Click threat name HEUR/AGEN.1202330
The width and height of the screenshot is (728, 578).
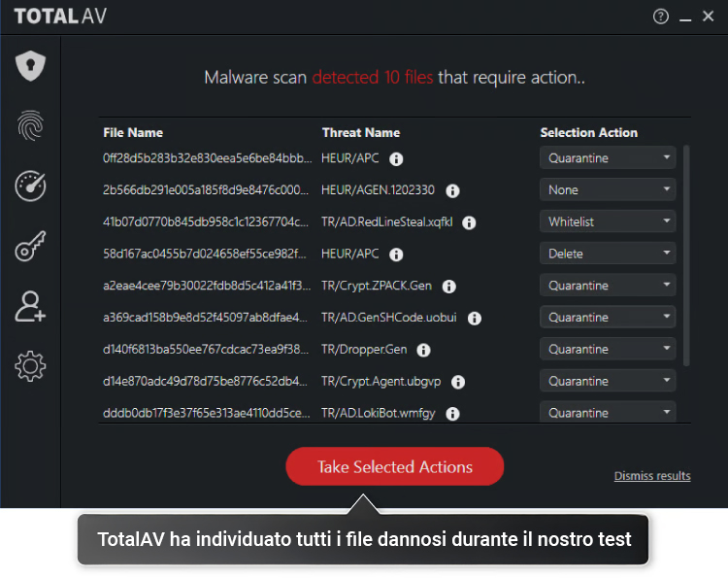tap(378, 189)
